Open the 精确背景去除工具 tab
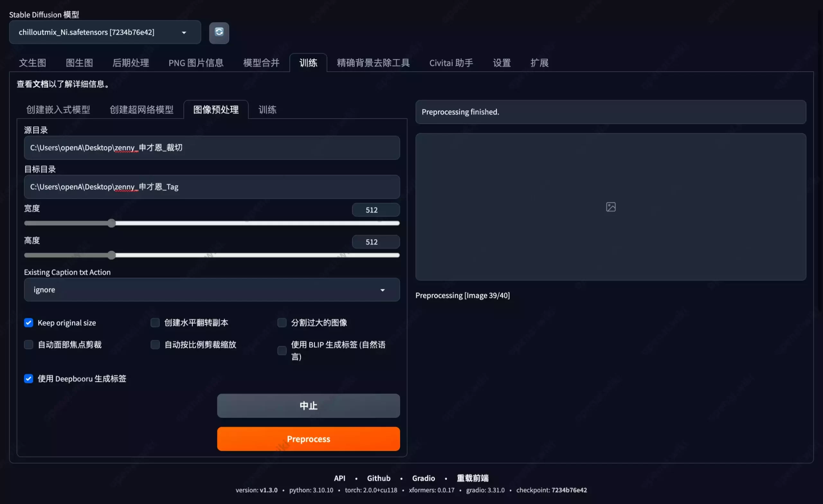 (373, 62)
